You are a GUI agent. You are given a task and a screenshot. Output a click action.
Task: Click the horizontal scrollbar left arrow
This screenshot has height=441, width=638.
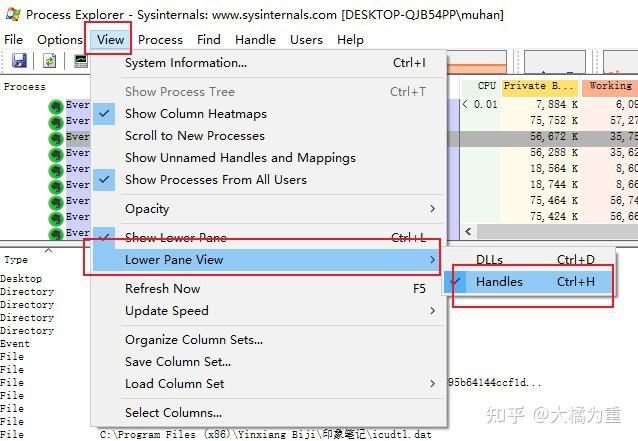tap(468, 231)
